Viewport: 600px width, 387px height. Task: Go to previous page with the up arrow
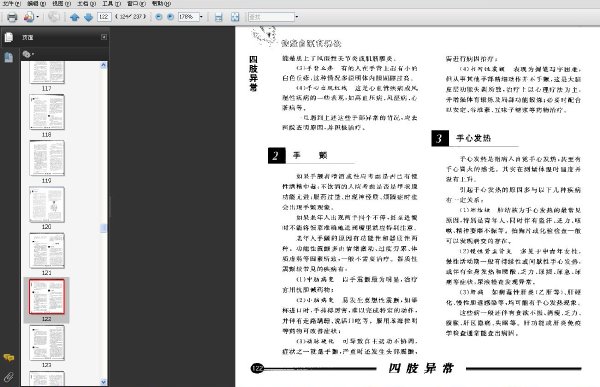(75, 17)
